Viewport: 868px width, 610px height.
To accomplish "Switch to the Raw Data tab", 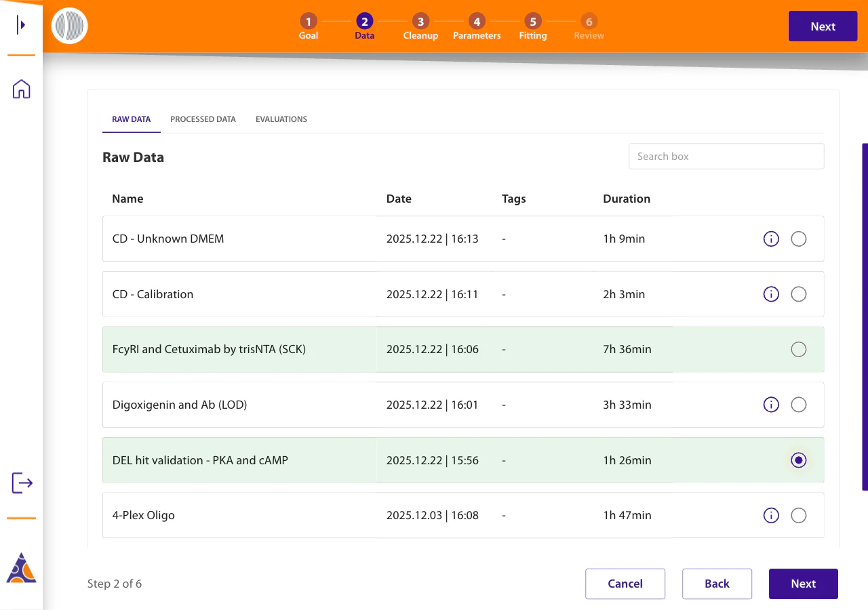I will pyautogui.click(x=132, y=119).
